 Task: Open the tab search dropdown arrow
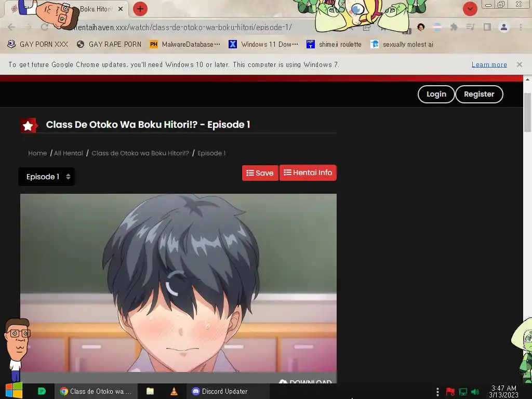(x=470, y=9)
